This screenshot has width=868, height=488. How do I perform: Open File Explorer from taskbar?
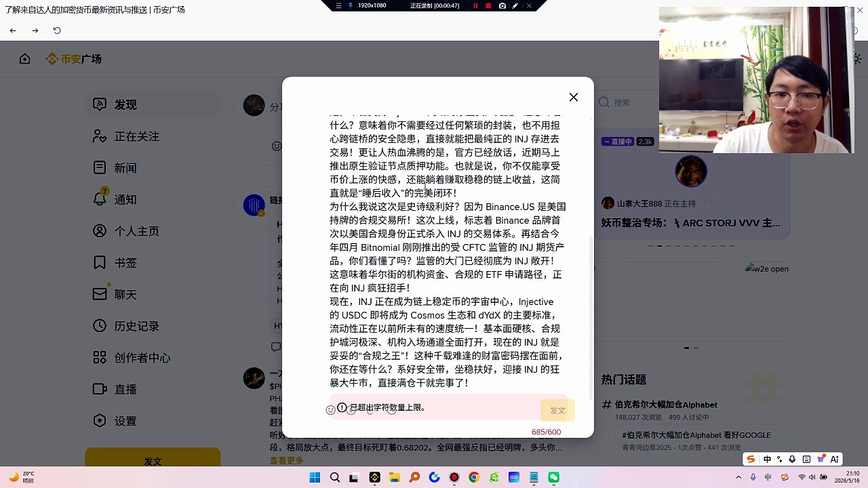pyautogui.click(x=394, y=477)
